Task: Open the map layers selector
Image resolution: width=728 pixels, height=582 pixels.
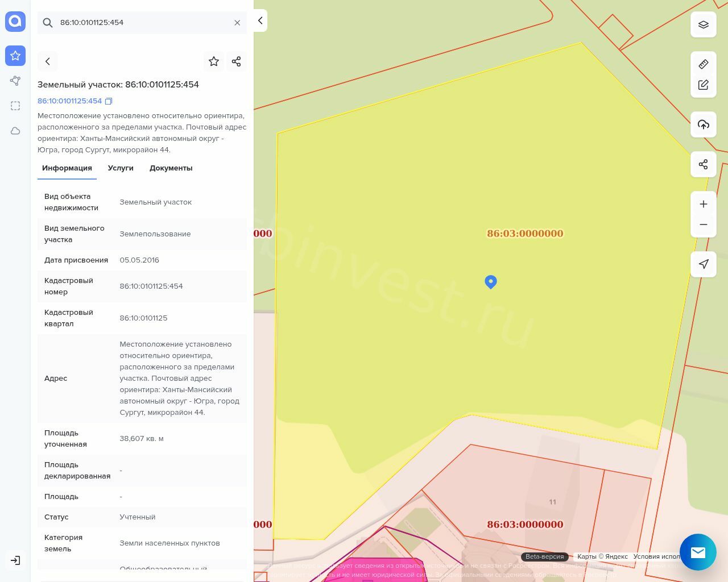Action: point(704,24)
